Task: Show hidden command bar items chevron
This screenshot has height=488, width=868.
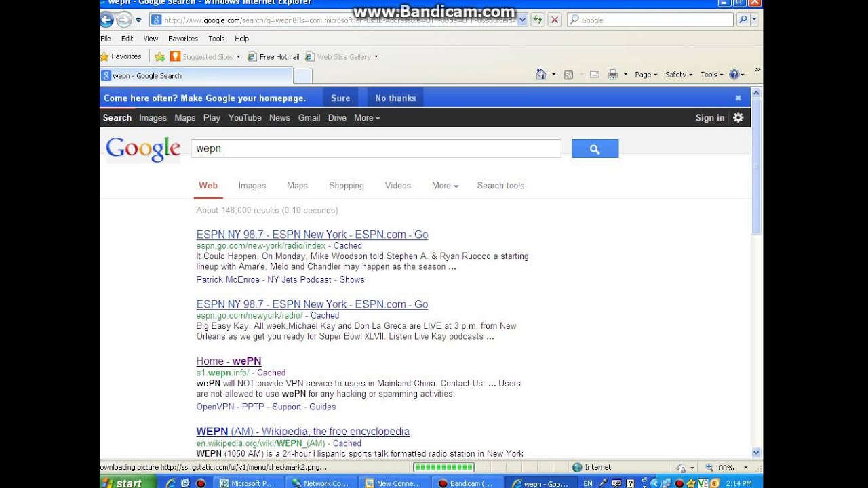Action: click(x=757, y=69)
